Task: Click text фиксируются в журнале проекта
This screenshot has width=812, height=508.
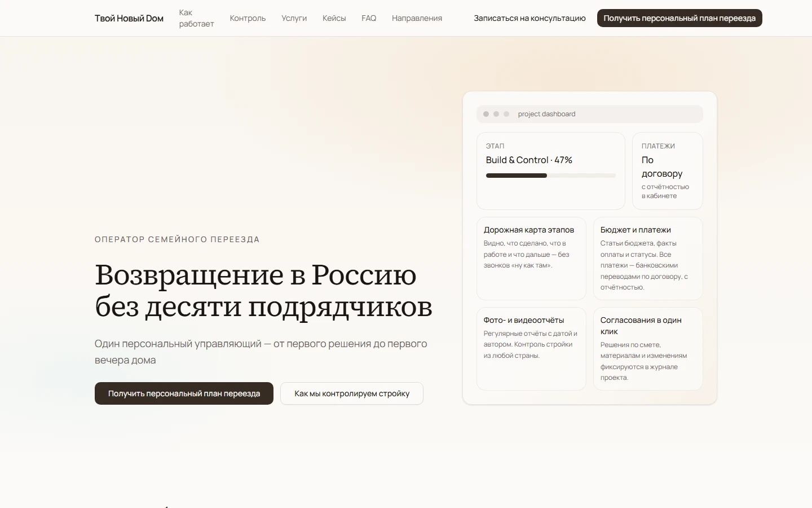Action: [639, 372]
